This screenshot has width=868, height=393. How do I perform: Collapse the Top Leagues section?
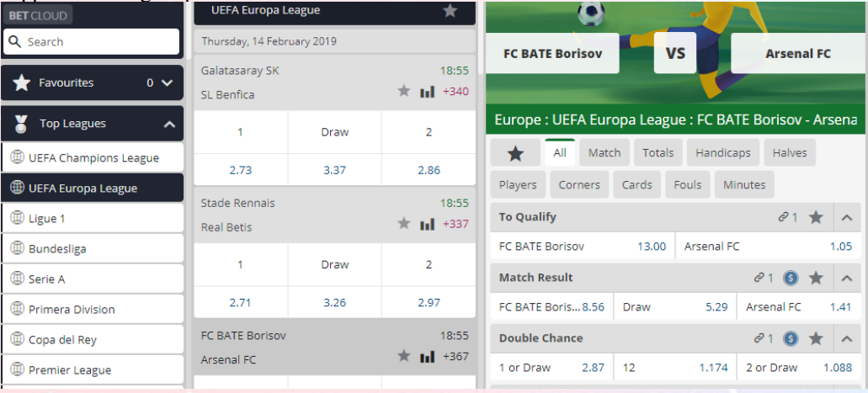169,124
